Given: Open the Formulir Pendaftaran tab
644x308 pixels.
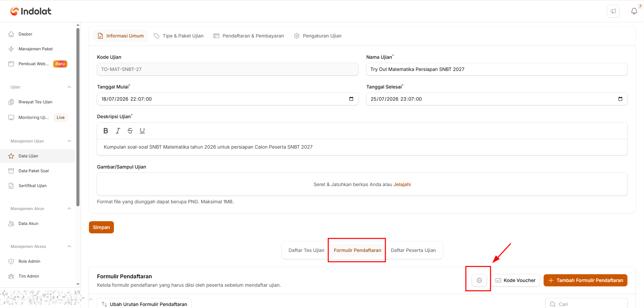Looking at the screenshot, I should (357, 250).
